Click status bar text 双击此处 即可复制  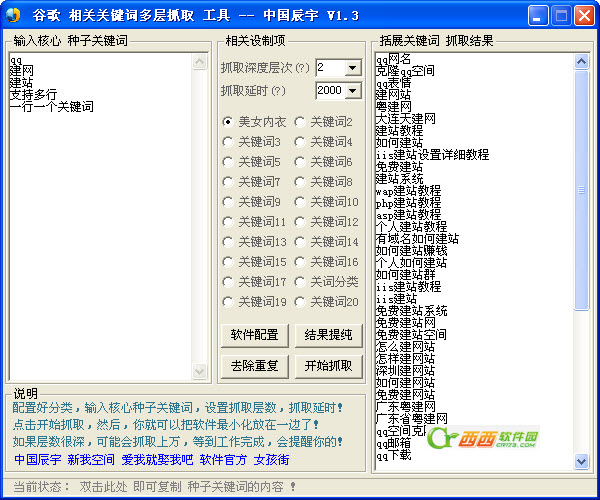coord(130,487)
